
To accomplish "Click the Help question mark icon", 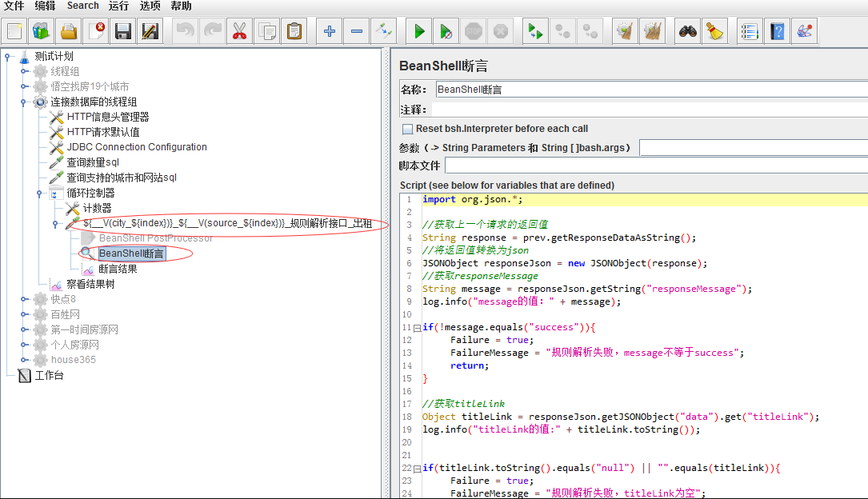I will 777,31.
